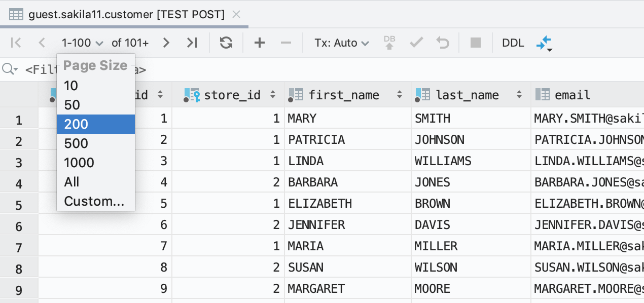This screenshot has width=644, height=303.
Task: Click Submit to DB upload icon
Action: pos(389,43)
